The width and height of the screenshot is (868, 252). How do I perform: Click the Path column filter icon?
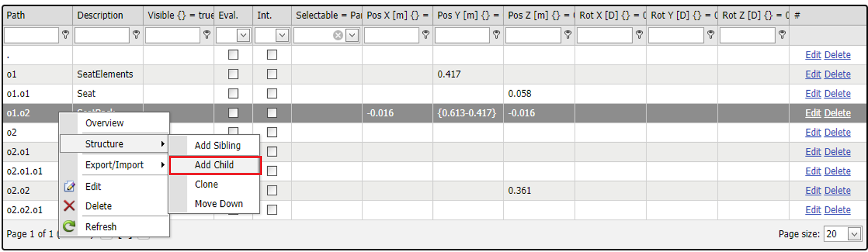point(65,35)
